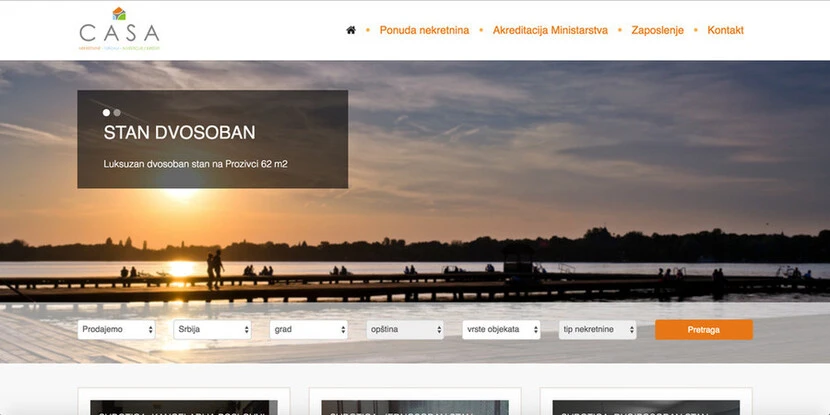The height and width of the screenshot is (415, 830).
Task: Open the Zaposlenje menu link
Action: [x=657, y=30]
